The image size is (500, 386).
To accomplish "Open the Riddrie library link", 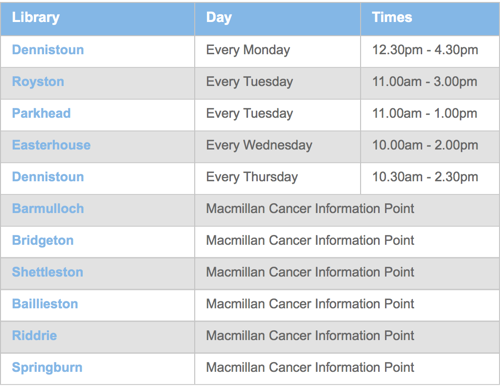I will point(34,336).
